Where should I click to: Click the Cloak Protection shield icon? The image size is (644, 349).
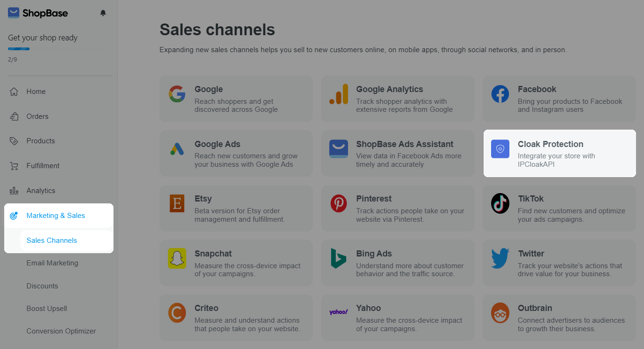500,149
